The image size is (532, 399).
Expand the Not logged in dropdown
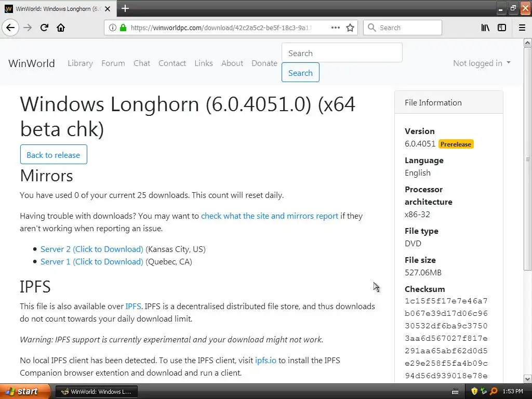click(x=482, y=63)
